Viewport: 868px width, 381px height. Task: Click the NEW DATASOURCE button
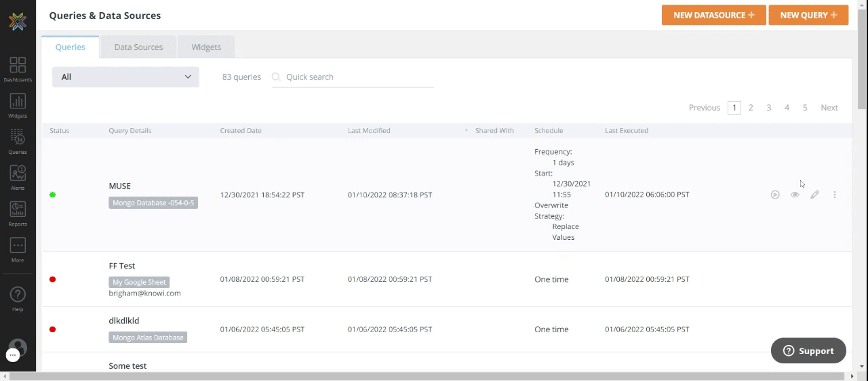pos(713,15)
